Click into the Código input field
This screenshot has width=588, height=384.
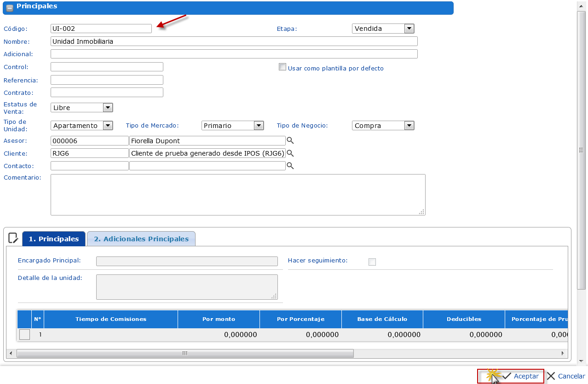click(101, 29)
